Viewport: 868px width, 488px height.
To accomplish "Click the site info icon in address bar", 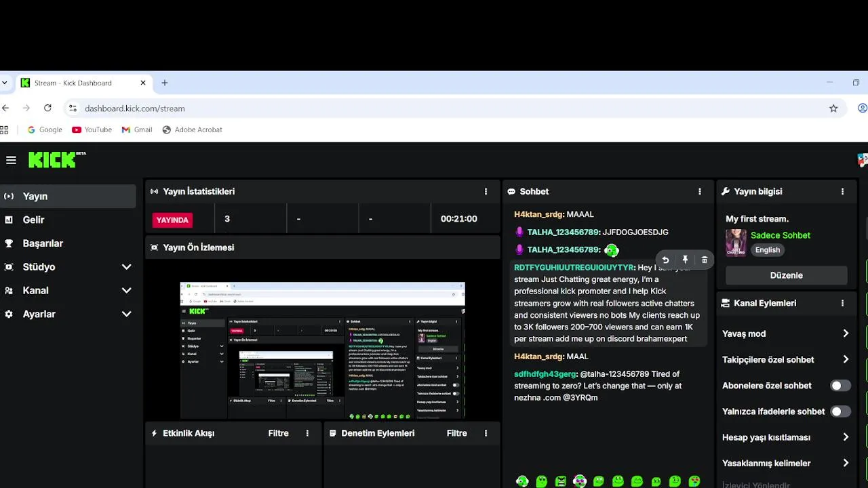I will (73, 108).
